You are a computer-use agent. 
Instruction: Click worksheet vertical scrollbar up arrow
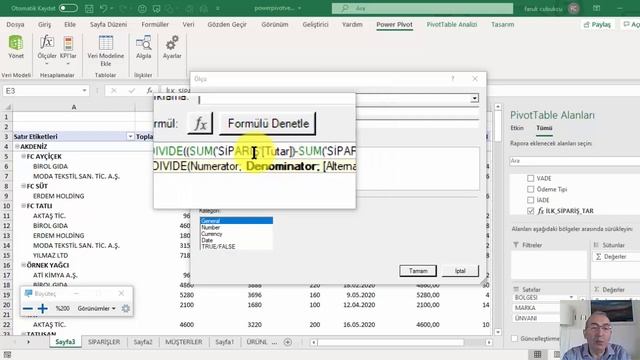click(498, 107)
